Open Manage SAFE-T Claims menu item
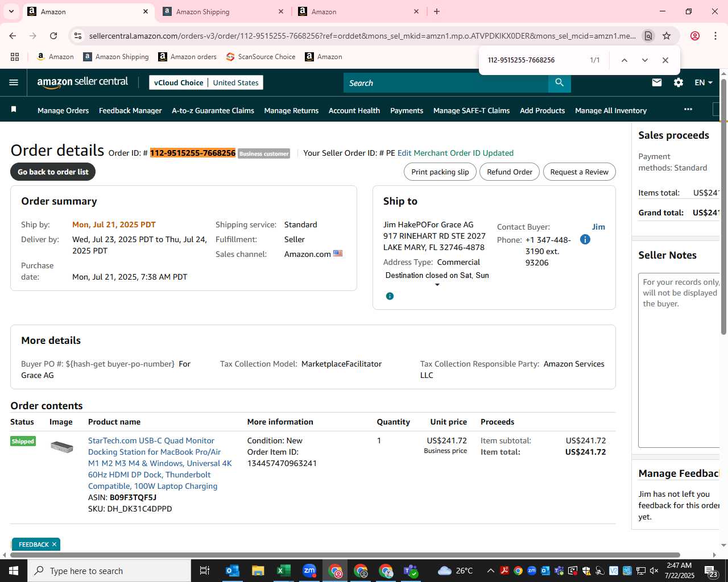Image resolution: width=728 pixels, height=582 pixels. [x=471, y=110]
